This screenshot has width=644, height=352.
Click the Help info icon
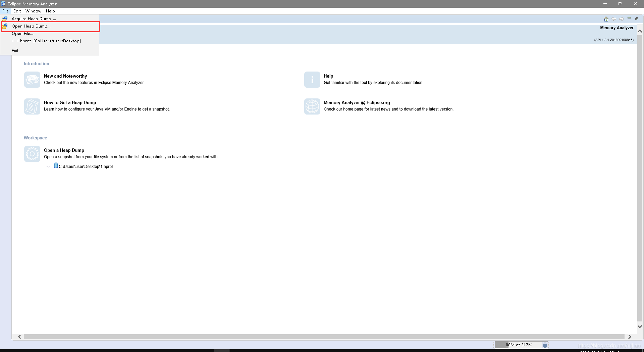(x=312, y=80)
